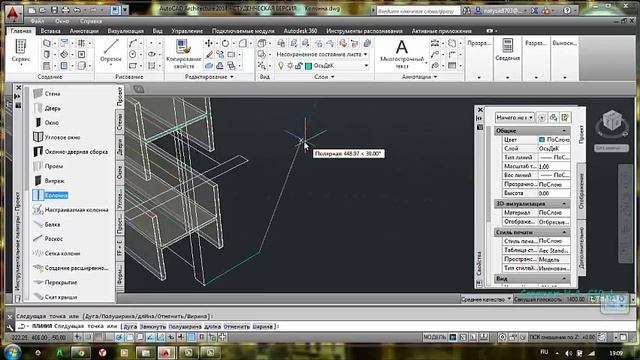
Task: Toggle layer freeze sun icon
Action: pyautogui.click(x=290, y=66)
